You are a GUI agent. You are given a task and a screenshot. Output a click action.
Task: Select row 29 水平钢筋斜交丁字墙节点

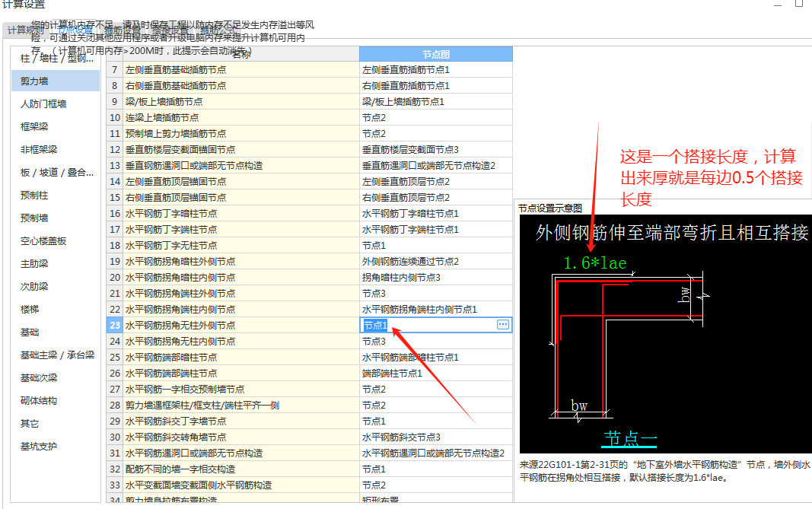(240, 422)
